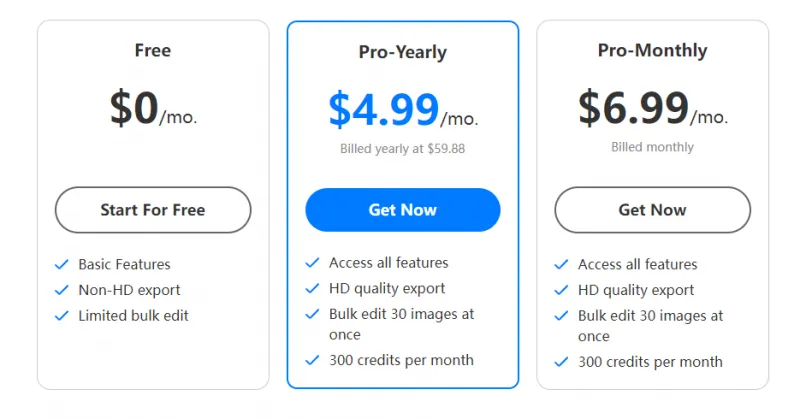
Task: Select the Pro-Yearly plan heading
Action: 402,52
